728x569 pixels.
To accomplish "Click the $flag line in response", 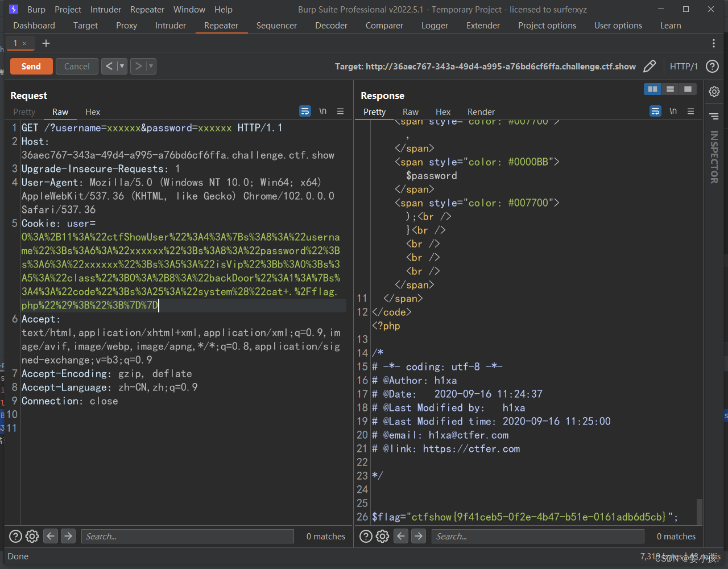I will tap(525, 517).
